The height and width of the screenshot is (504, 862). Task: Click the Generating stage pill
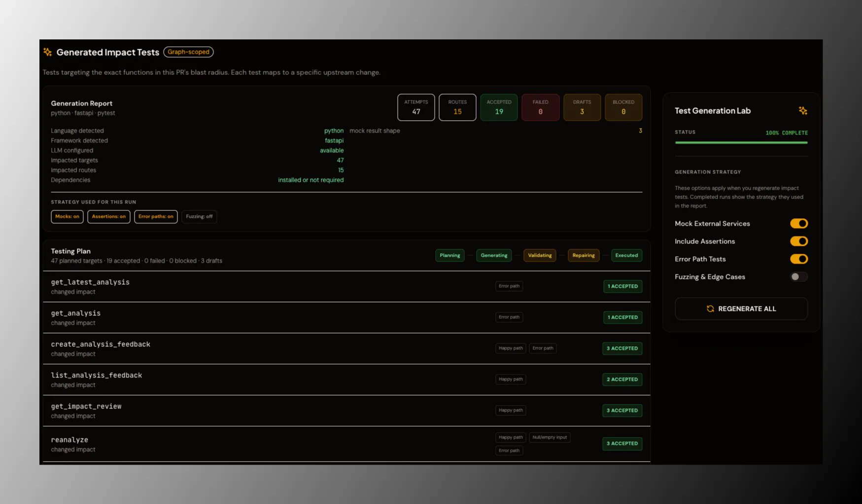coord(494,255)
